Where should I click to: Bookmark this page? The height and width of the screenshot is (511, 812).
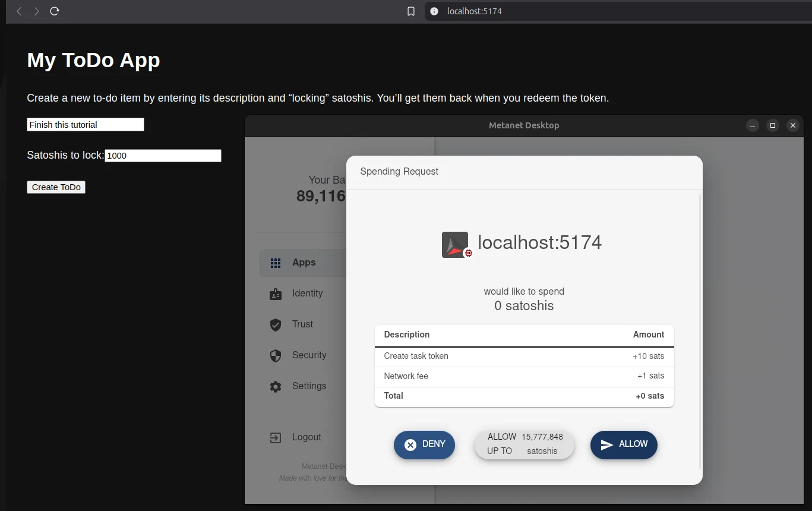(411, 11)
